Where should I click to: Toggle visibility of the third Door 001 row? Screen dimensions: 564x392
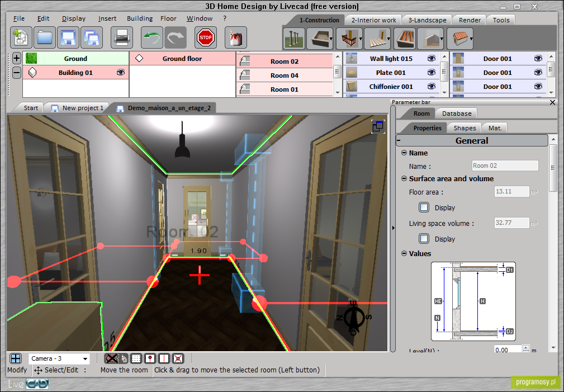[538, 86]
